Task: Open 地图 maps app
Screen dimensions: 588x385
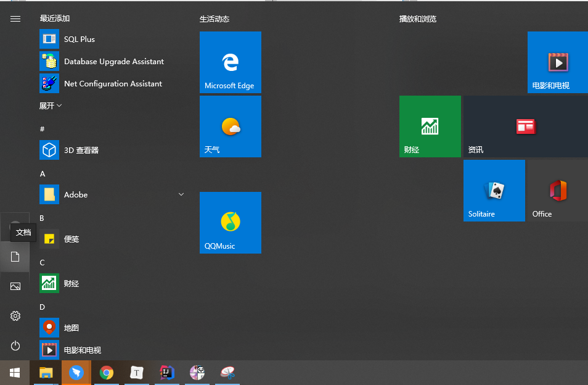Action: coord(113,328)
